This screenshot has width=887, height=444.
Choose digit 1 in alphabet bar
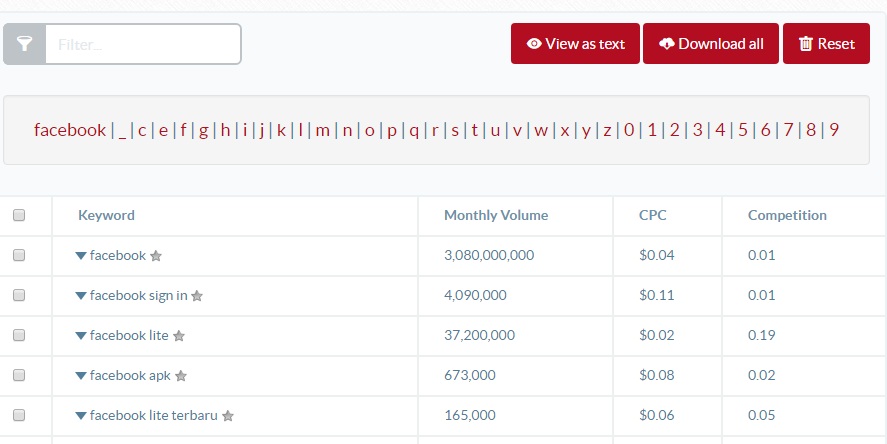tap(652, 130)
